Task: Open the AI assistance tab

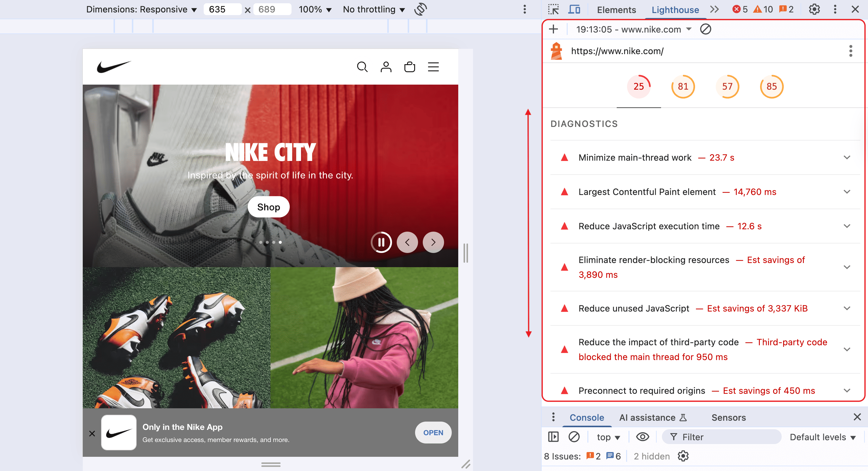Action: click(x=653, y=417)
